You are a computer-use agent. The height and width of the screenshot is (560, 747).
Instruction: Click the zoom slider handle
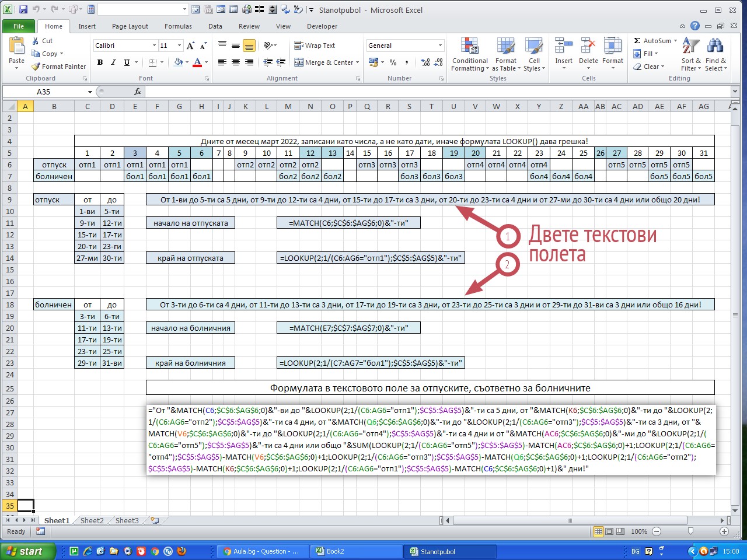[690, 531]
